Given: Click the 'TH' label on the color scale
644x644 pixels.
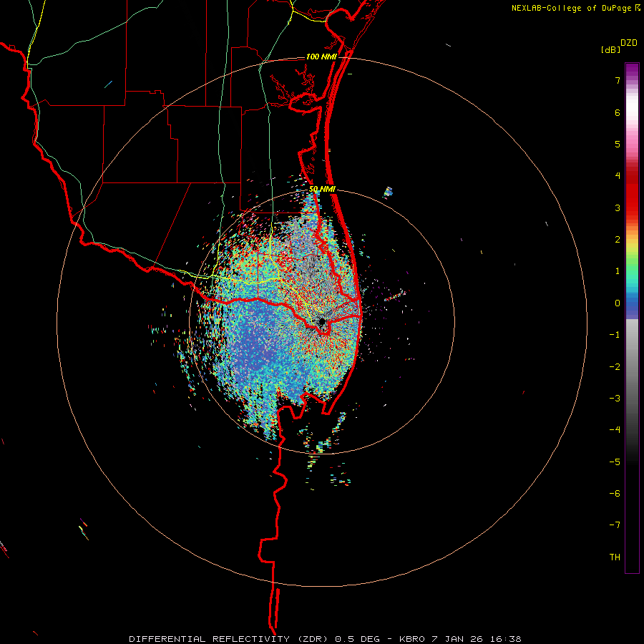Looking at the screenshot, I should [x=615, y=557].
